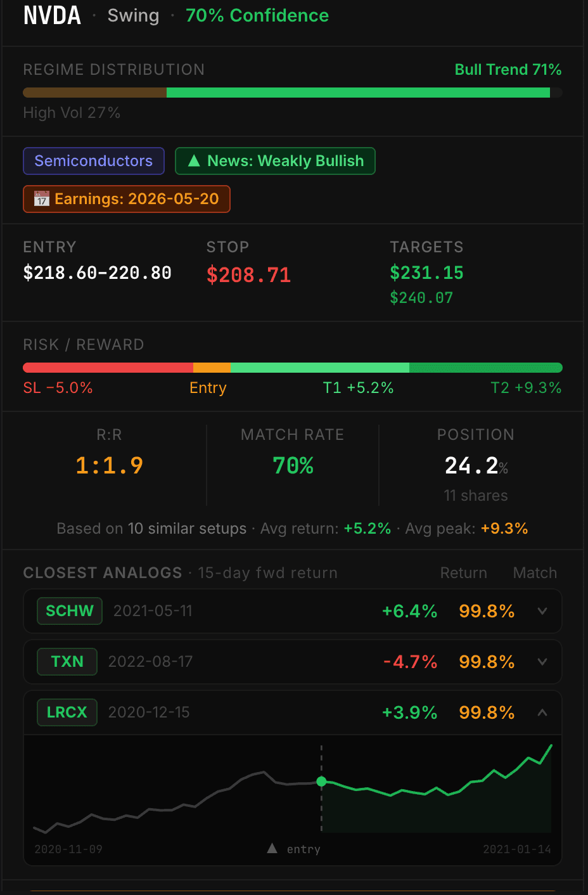The width and height of the screenshot is (588, 895).
Task: Click the Avg peak +9.3% value
Action: pyautogui.click(x=504, y=529)
